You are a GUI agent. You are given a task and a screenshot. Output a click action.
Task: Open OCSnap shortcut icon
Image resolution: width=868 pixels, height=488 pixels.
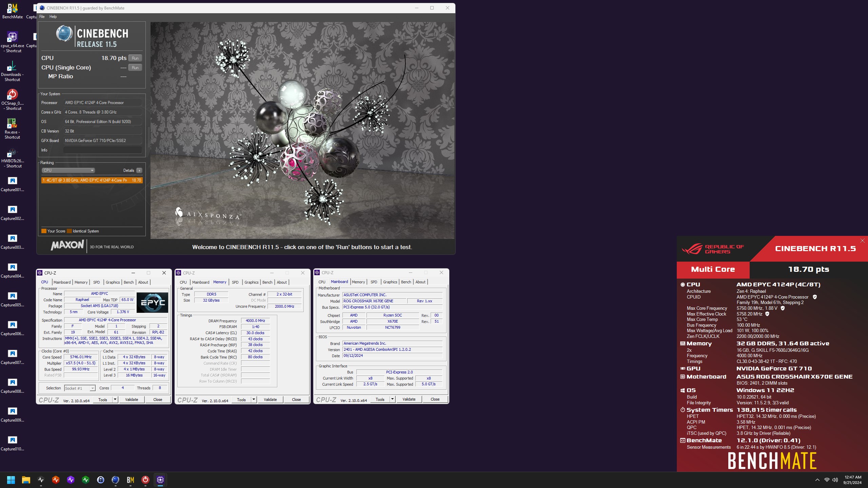[x=12, y=100]
